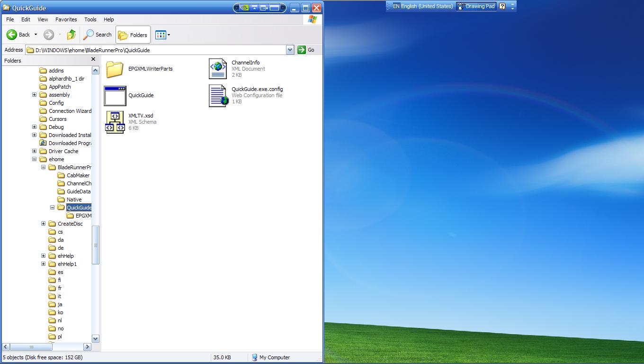
Task: Collapse the ehome tree node
Action: click(34, 159)
